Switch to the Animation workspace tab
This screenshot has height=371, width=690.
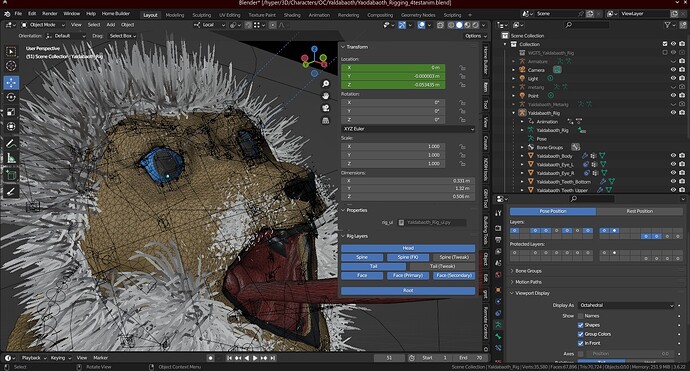319,15
